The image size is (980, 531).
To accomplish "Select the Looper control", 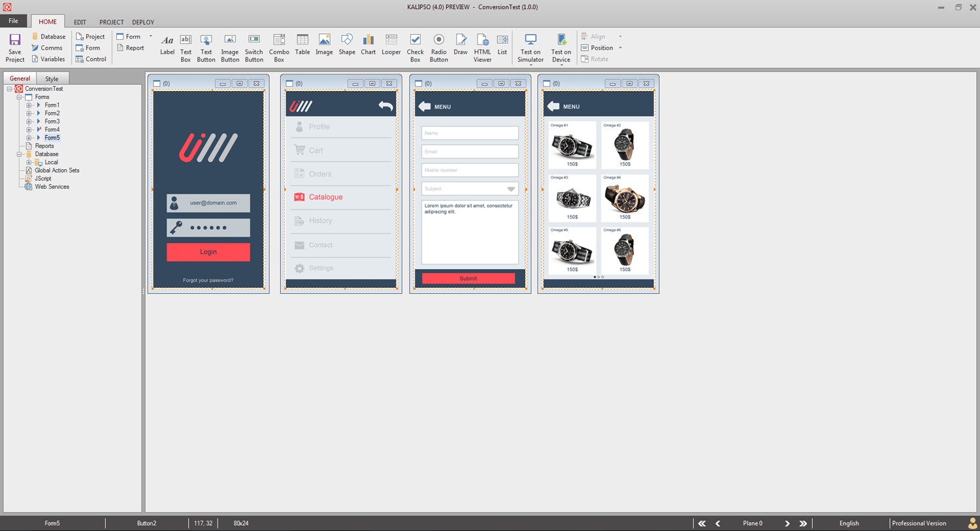I will (x=391, y=47).
